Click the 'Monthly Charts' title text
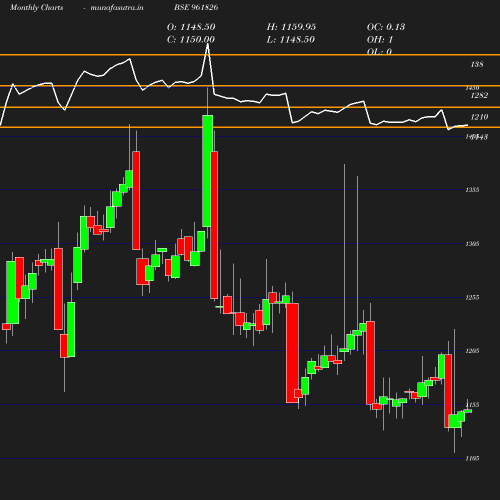 click(x=37, y=7)
